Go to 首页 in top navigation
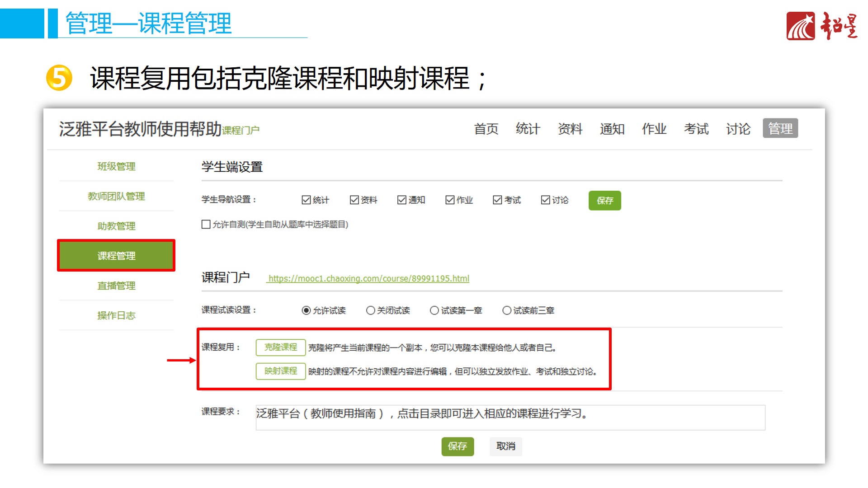 coord(486,129)
